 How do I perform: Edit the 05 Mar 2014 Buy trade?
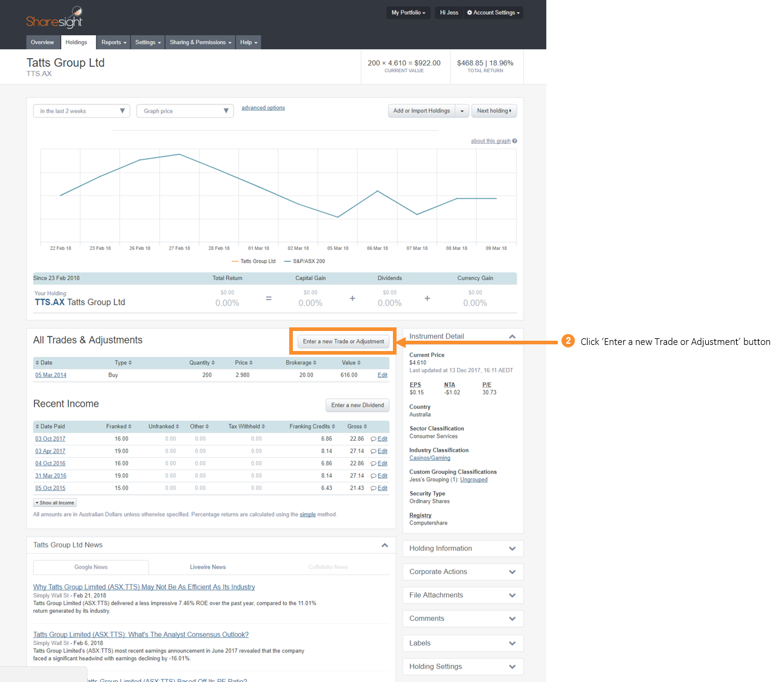pyautogui.click(x=383, y=375)
